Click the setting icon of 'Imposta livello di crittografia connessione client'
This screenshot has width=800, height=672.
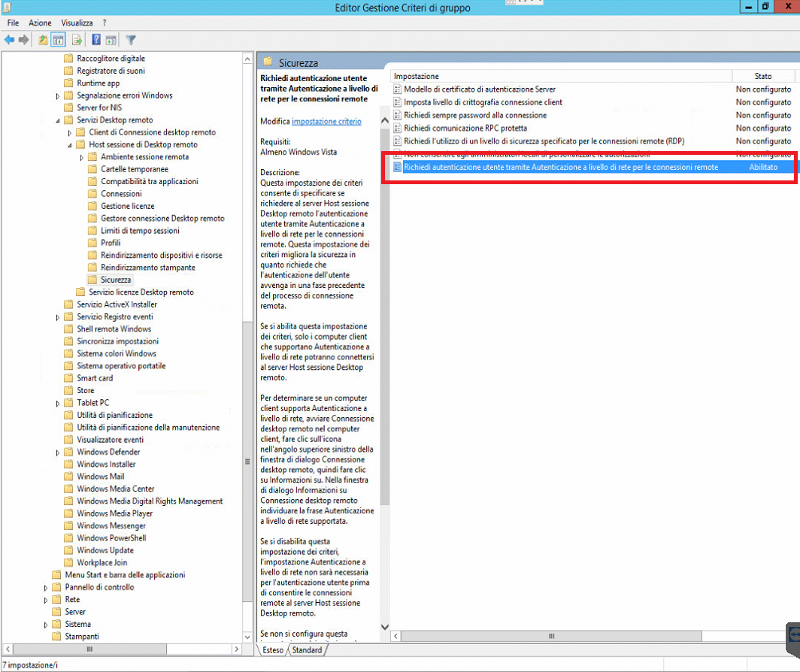398,102
